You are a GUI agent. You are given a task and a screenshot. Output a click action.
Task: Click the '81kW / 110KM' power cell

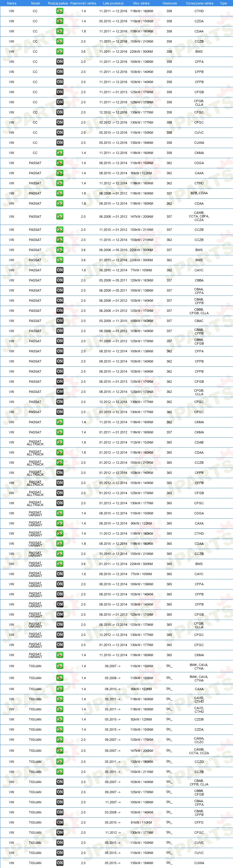point(142,822)
